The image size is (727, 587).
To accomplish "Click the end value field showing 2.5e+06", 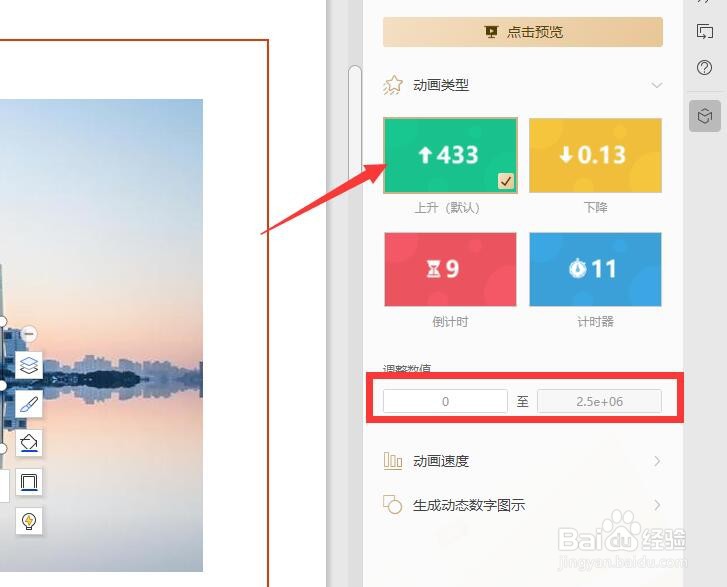I will pos(599,401).
